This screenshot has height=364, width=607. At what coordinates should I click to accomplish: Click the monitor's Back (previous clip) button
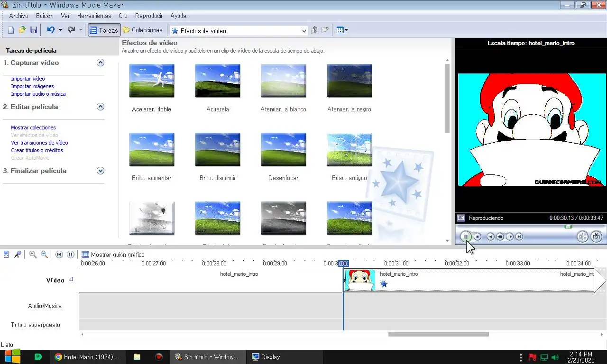[x=491, y=237]
